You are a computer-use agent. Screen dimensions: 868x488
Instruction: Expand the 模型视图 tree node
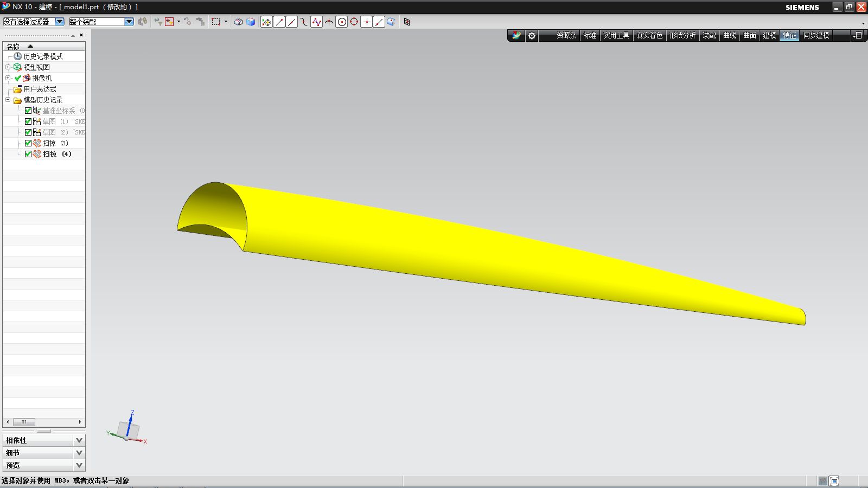pos(8,67)
